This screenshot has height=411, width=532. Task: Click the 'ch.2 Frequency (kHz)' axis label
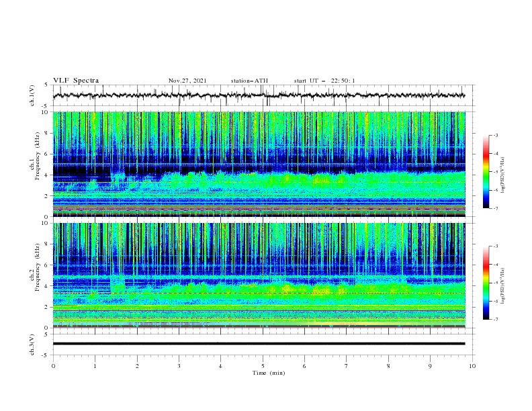coord(35,267)
